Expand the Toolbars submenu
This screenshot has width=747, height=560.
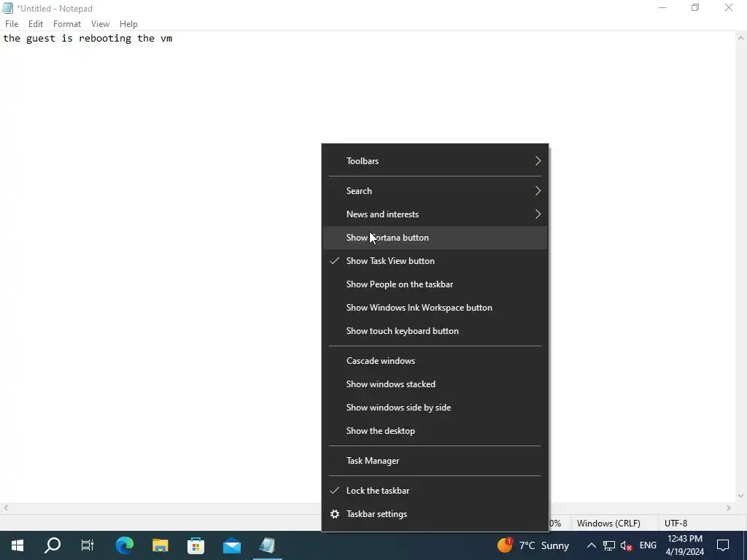click(x=435, y=161)
